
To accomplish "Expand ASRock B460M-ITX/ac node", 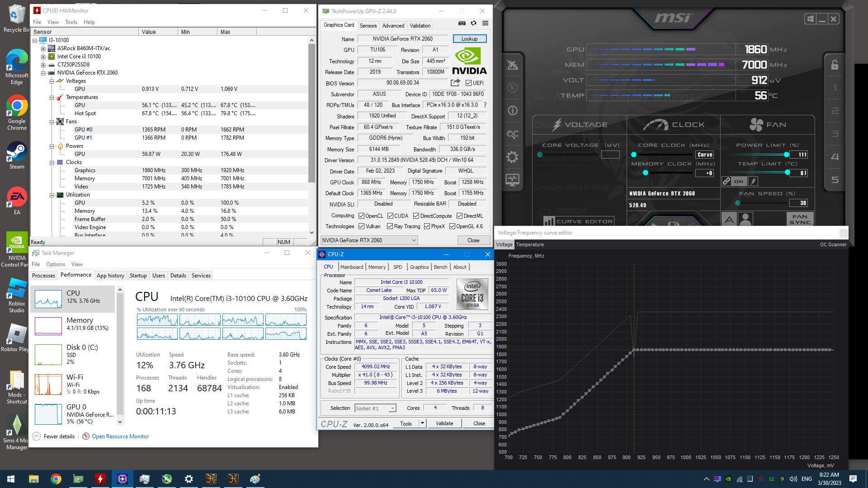I will point(43,48).
